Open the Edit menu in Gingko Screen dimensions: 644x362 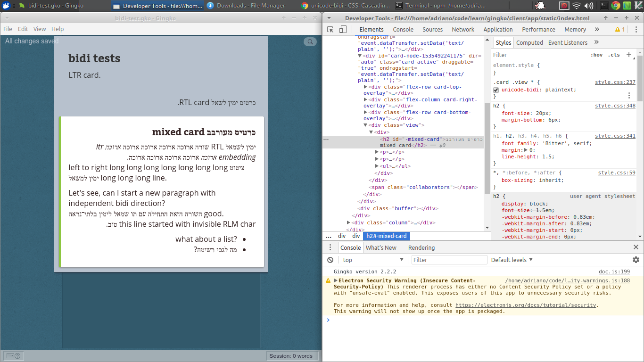pos(23,29)
